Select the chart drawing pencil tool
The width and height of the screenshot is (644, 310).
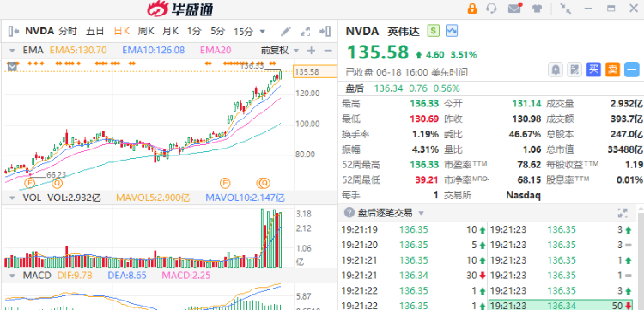(x=285, y=31)
